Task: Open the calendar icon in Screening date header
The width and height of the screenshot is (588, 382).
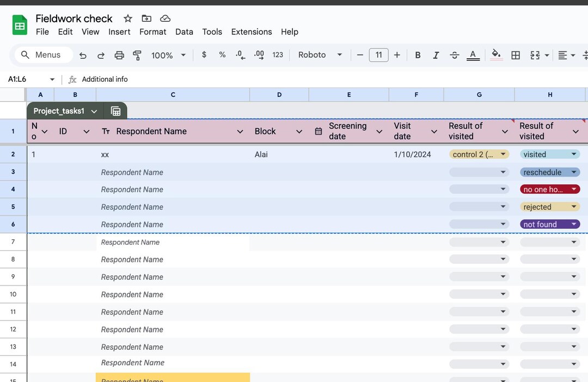Action: pos(318,131)
